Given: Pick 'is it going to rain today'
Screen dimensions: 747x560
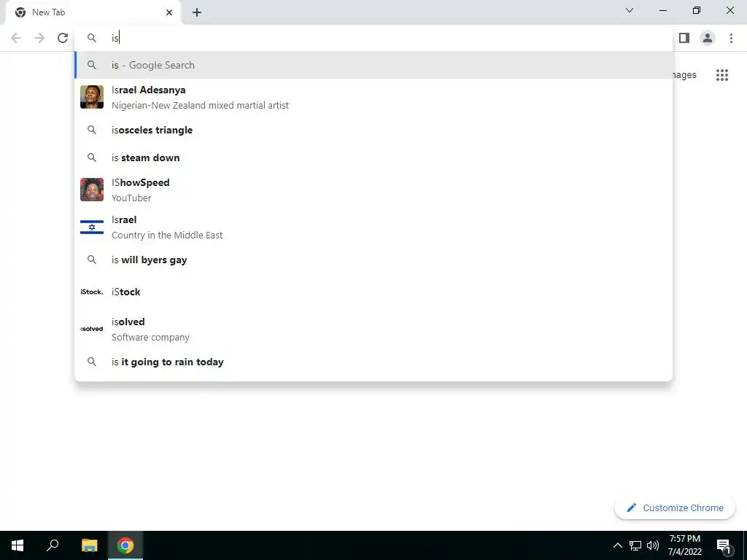Looking at the screenshot, I should 373,362.
